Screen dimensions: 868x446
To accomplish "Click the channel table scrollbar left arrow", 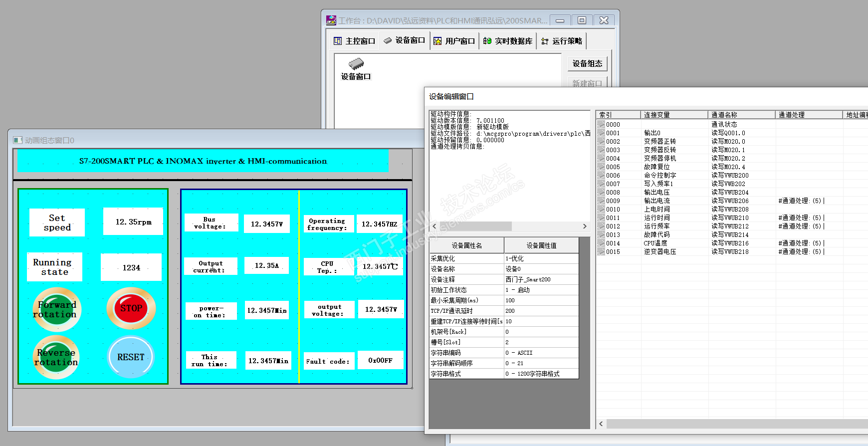I will [601, 424].
